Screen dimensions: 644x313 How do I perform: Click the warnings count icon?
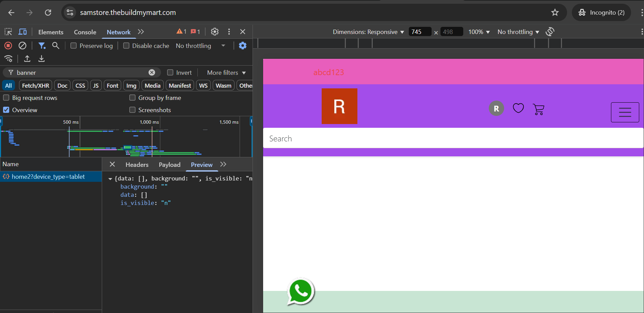tap(181, 32)
